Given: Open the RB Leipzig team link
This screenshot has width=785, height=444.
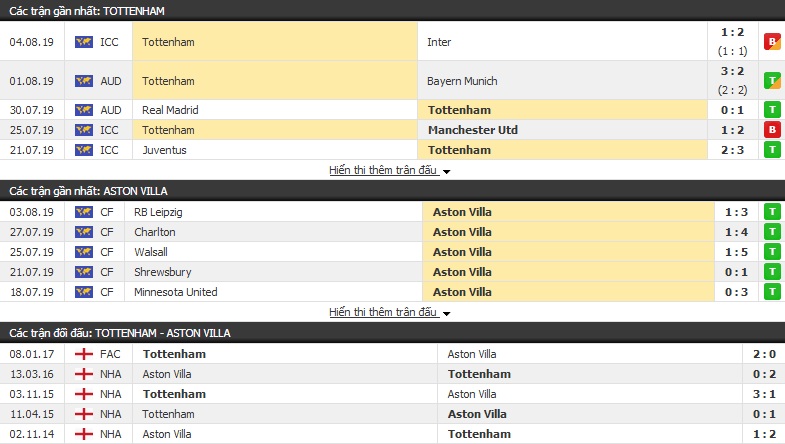Looking at the screenshot, I should tap(158, 212).
